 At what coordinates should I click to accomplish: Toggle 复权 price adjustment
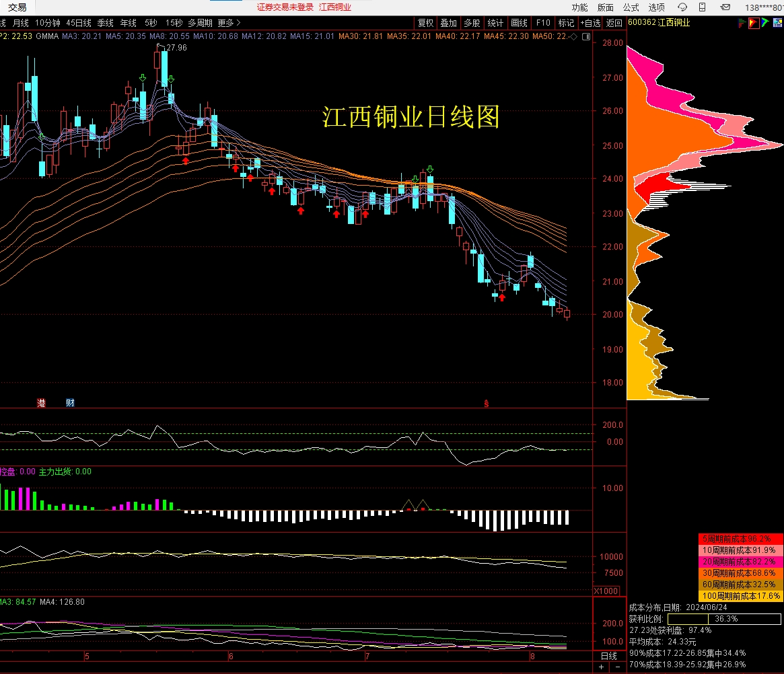[x=425, y=22]
